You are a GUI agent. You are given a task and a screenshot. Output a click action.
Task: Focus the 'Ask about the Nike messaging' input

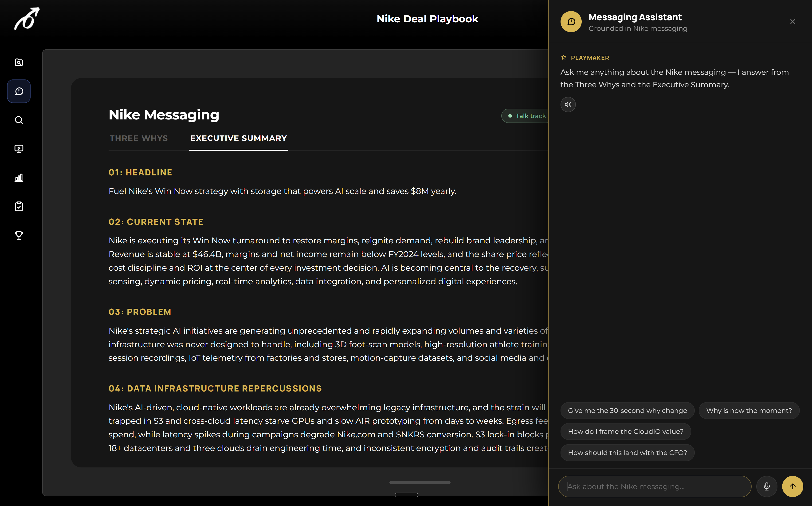click(655, 486)
